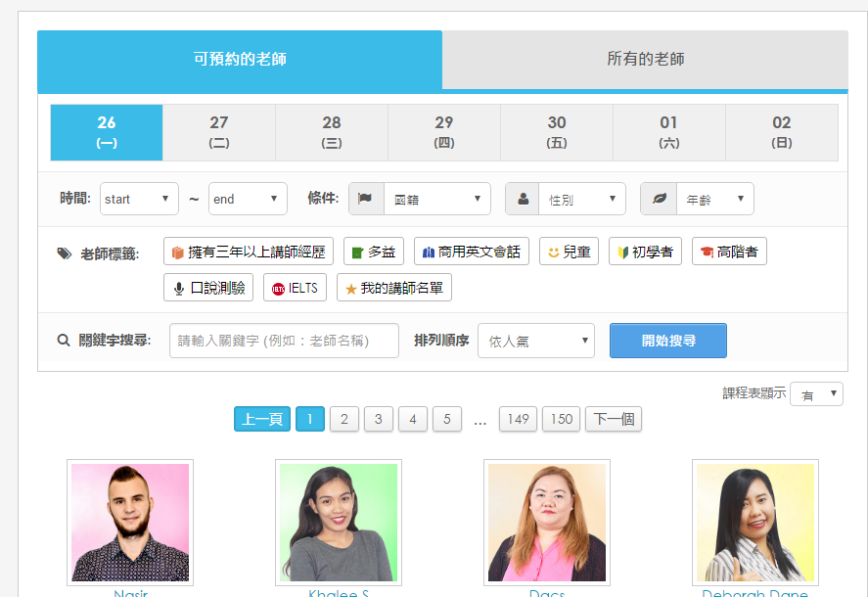
Task: Click the 開始搜尋 search button
Action: pos(667,341)
